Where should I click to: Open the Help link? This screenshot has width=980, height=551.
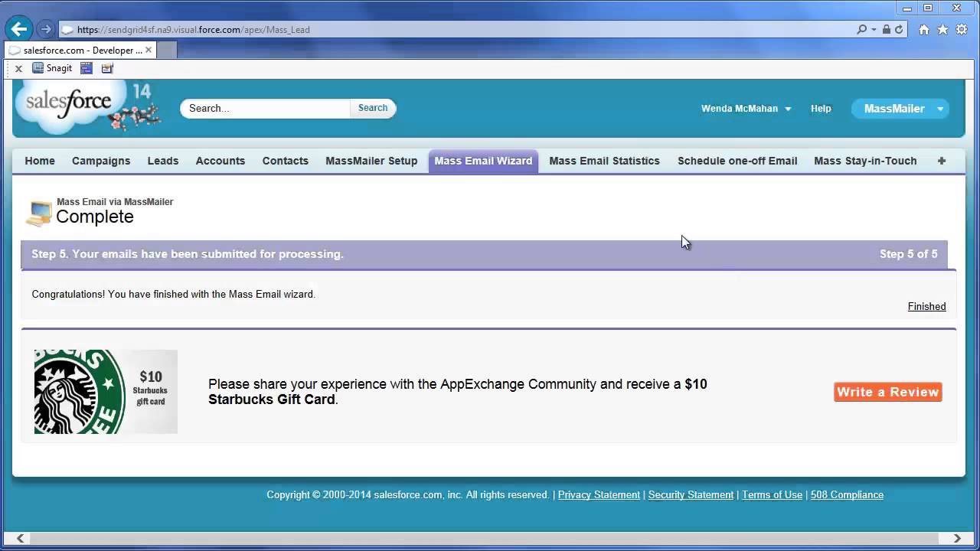(821, 109)
